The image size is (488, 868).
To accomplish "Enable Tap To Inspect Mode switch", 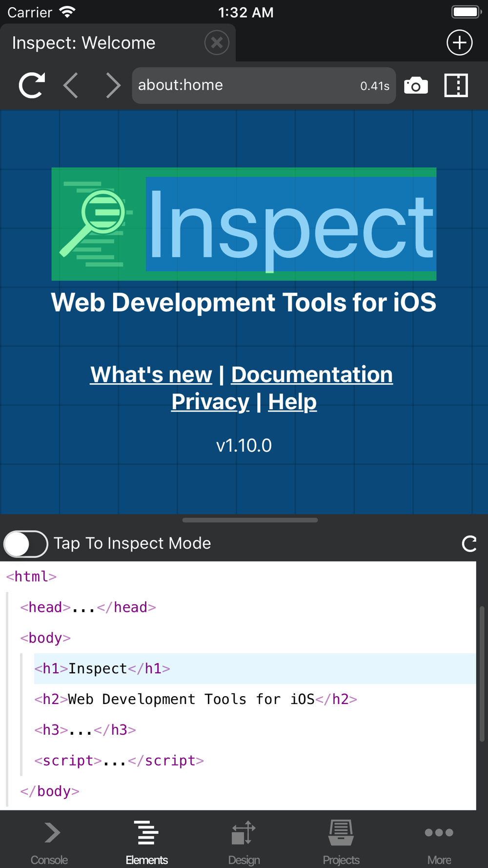I will click(26, 543).
